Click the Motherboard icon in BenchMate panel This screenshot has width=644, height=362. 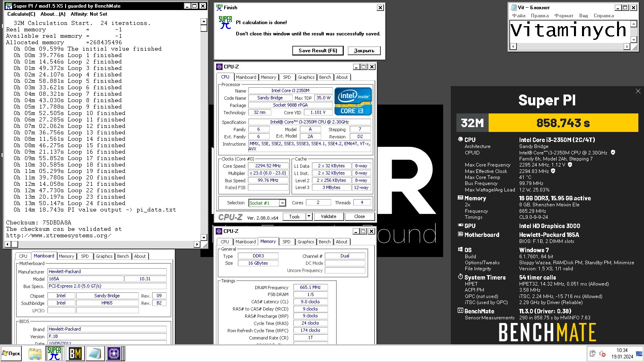point(460,234)
